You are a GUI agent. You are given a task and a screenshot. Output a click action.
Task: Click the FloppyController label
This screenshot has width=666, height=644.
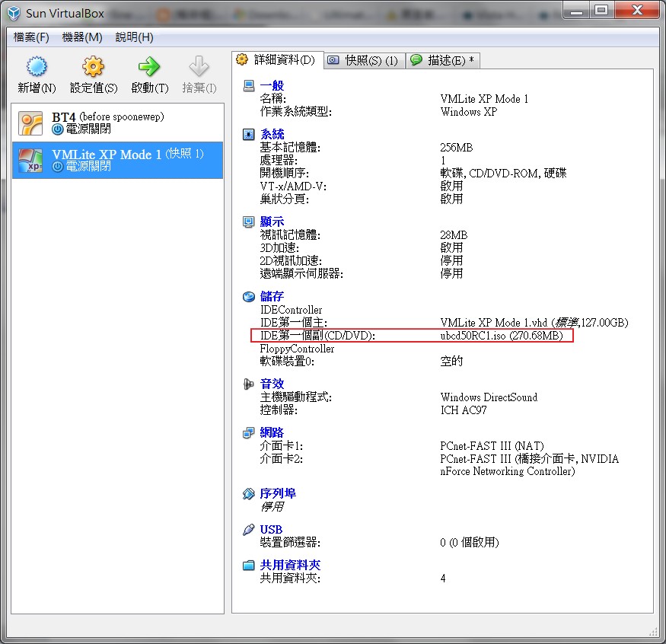[297, 349]
